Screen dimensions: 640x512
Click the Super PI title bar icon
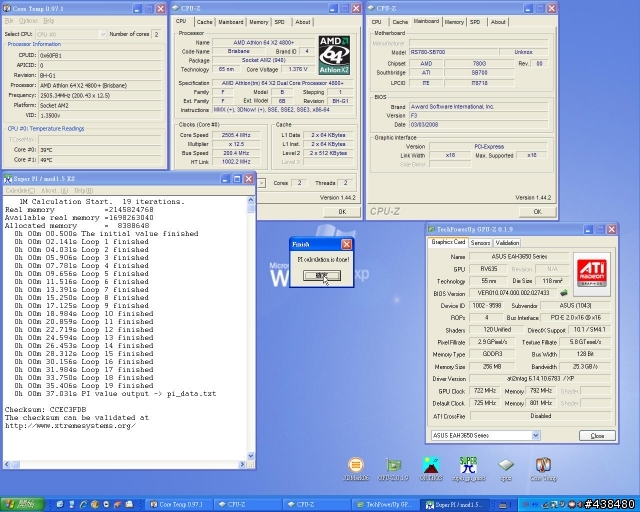click(x=8, y=178)
